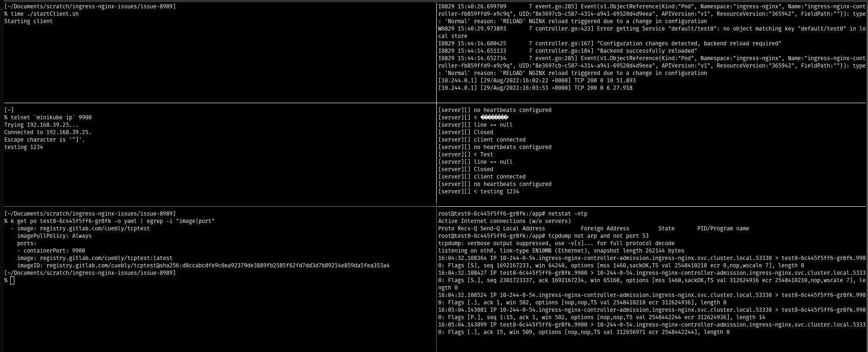This screenshot has width=868, height=352.
Task: Click 'testing 1234' in the telnet pane
Action: pyautogui.click(x=24, y=147)
